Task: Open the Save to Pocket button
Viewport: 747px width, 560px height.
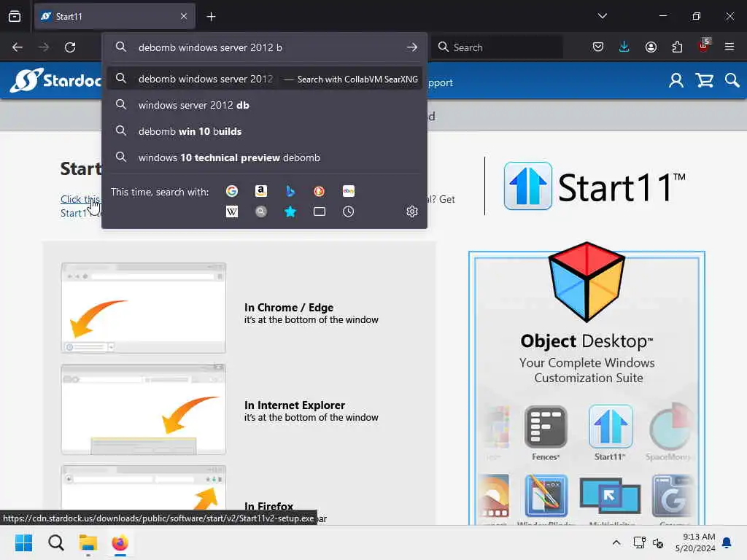Action: pos(598,47)
